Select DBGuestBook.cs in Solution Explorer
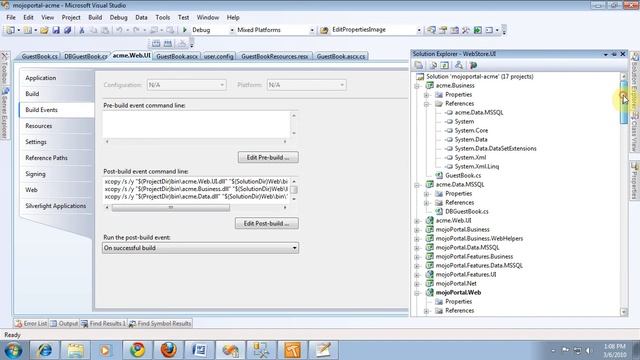640x360 pixels. tap(467, 211)
